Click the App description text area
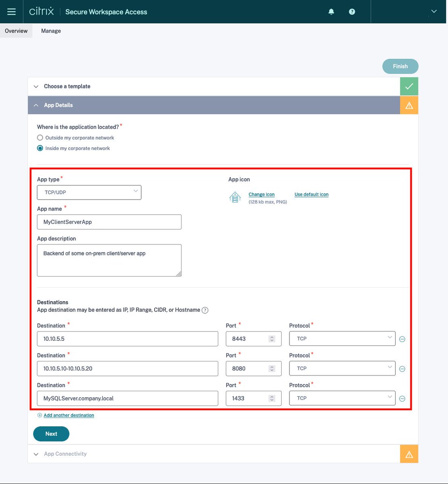 (x=109, y=260)
